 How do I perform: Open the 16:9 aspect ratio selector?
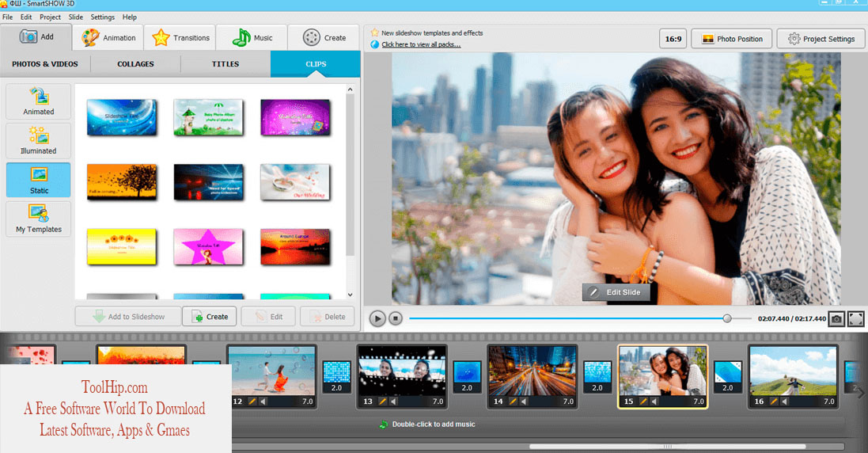[x=673, y=39]
